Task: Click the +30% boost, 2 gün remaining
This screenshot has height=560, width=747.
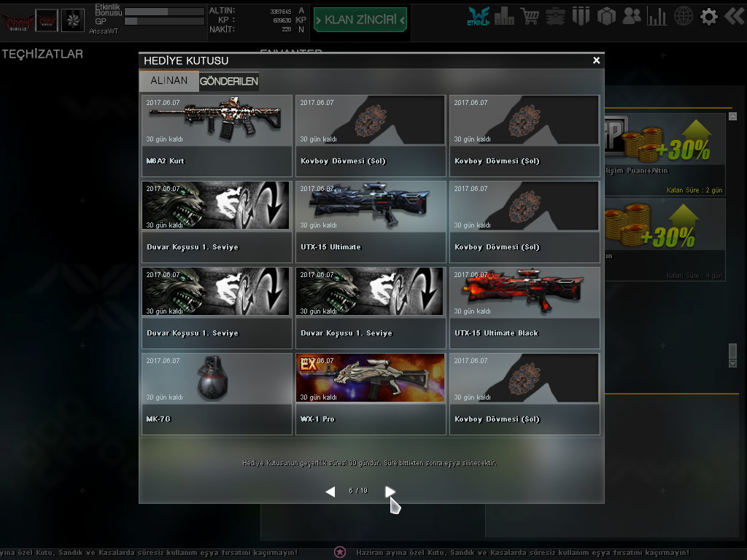Action: click(665, 154)
